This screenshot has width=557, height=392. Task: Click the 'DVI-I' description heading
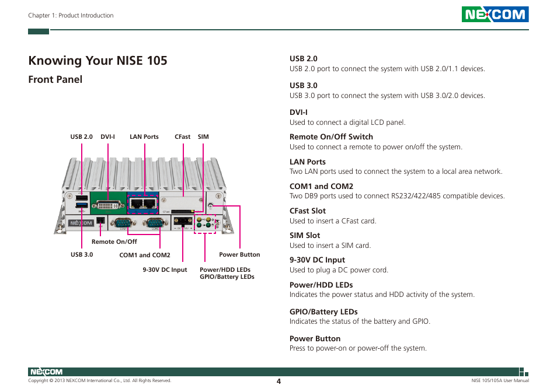298,113
